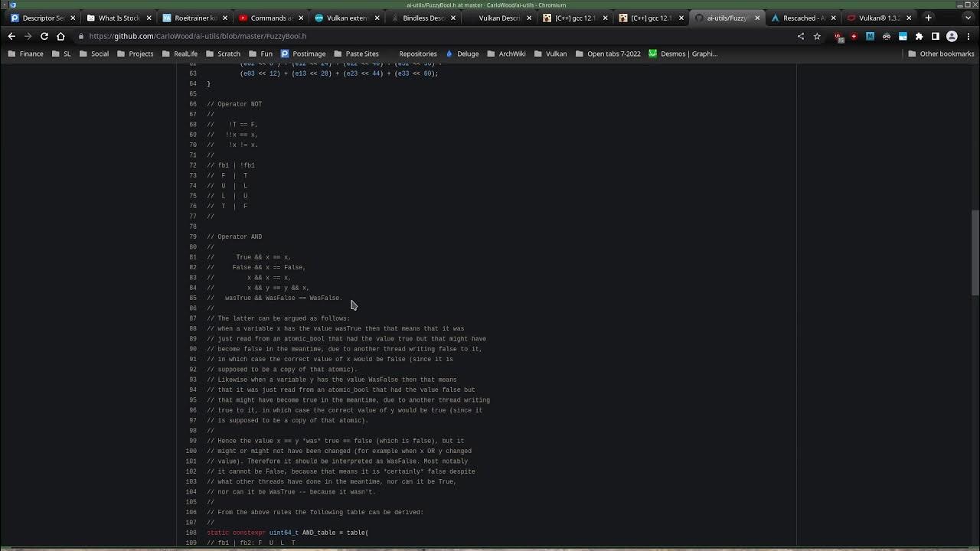Open the blue picture extension icon
Viewport: 980px width, 551px height.
pyautogui.click(x=903, y=36)
